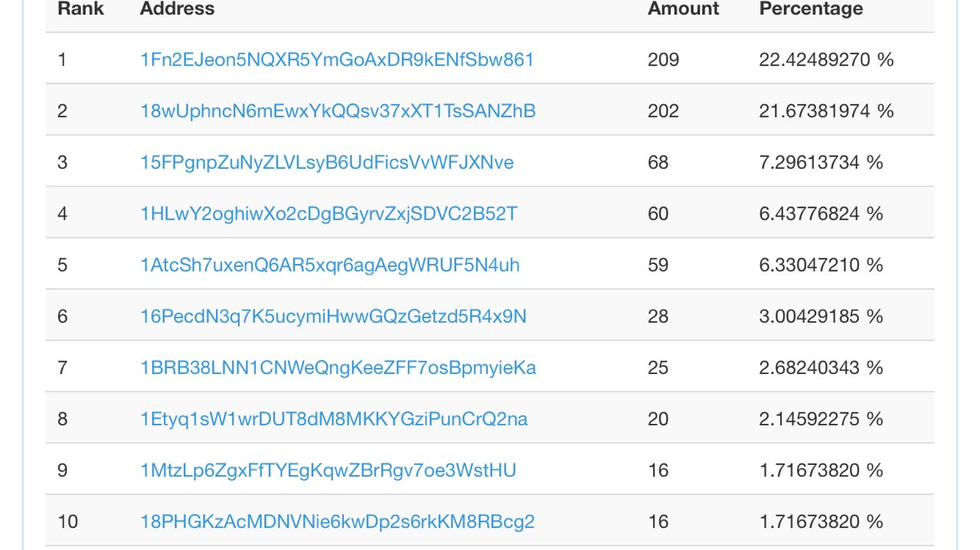The height and width of the screenshot is (550, 980).
Task: Open address 1BRB38LNN1CNWeQngKeeZFF7osBpmyieKa
Action: point(338,367)
